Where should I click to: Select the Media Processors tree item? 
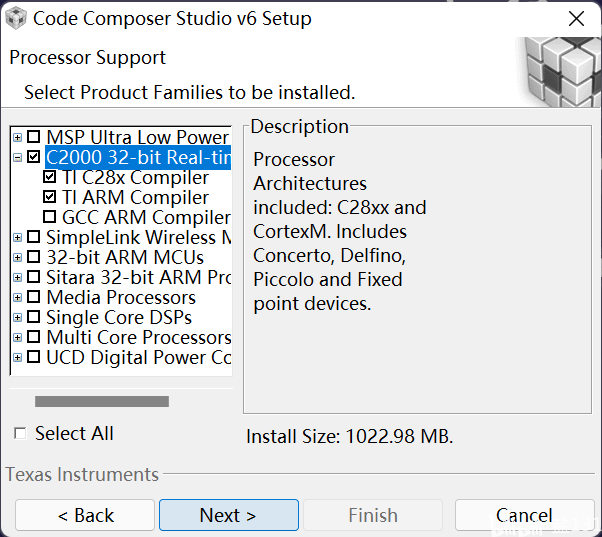[x=121, y=297]
